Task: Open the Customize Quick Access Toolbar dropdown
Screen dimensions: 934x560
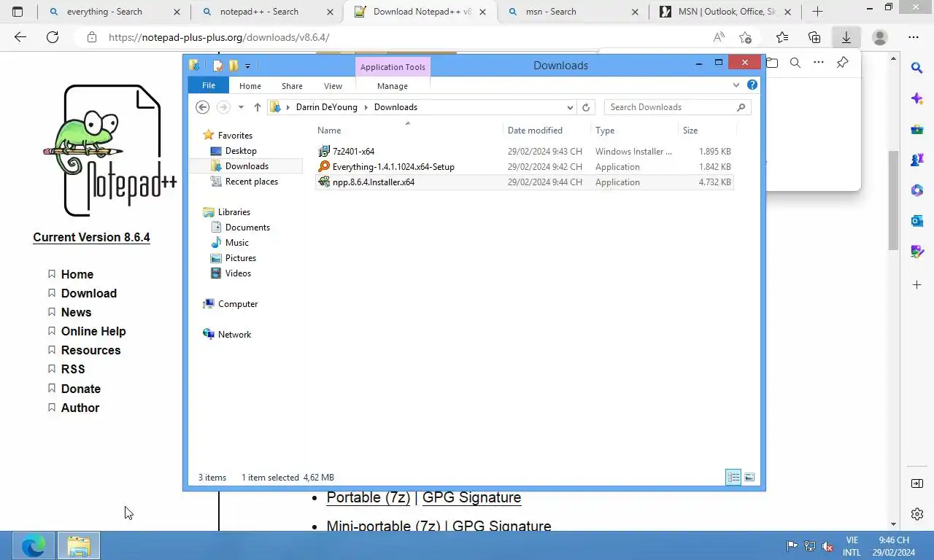Action: (247, 66)
